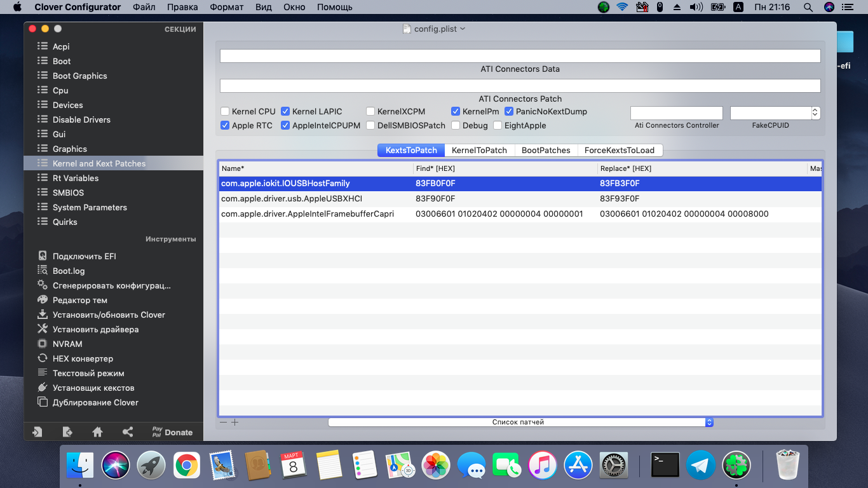Image resolution: width=868 pixels, height=488 pixels.
Task: Enable the Kernel CPU checkbox
Action: 225,111
